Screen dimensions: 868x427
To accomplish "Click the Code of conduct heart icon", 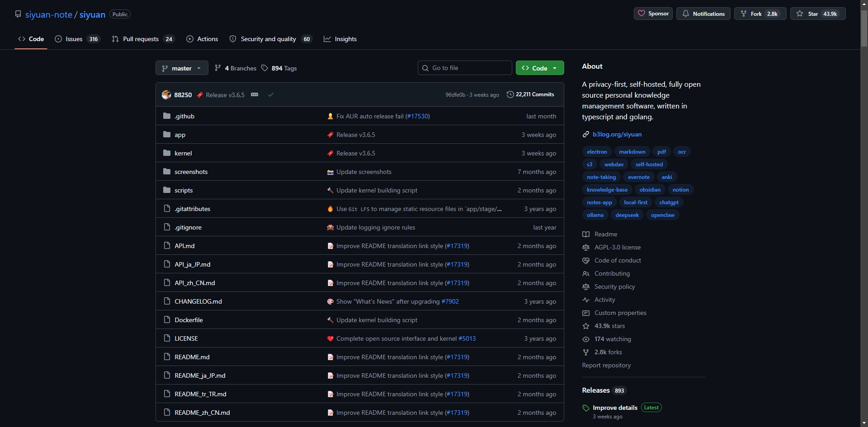I will tap(586, 261).
